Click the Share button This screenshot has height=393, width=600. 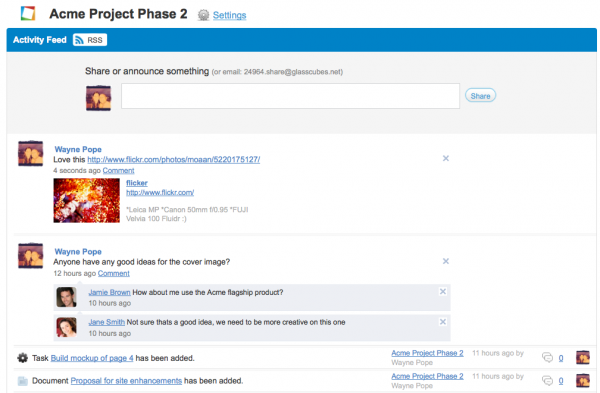pyautogui.click(x=480, y=96)
